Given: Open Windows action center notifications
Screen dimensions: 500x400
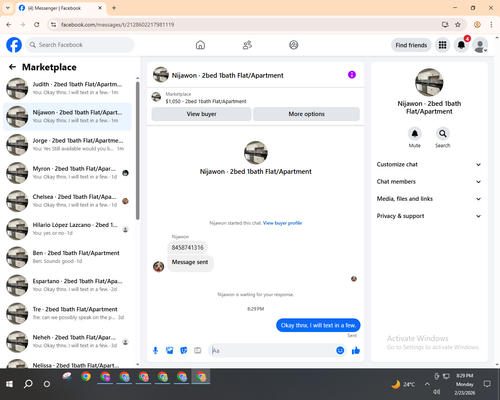Looking at the screenshot, I should tap(487, 384).
